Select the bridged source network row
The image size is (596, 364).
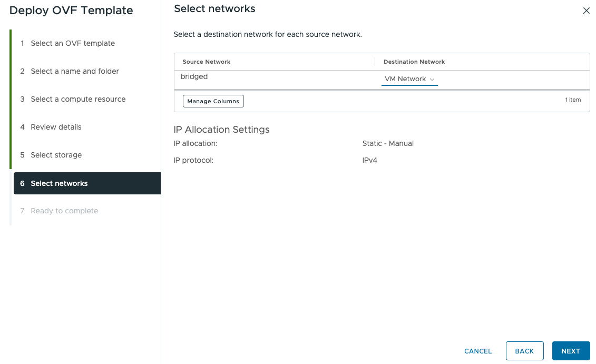[x=194, y=76]
